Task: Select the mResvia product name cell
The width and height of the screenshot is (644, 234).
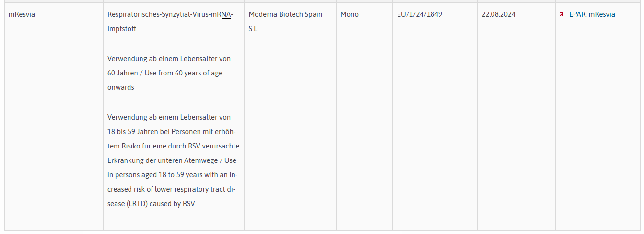Action: click(x=22, y=14)
